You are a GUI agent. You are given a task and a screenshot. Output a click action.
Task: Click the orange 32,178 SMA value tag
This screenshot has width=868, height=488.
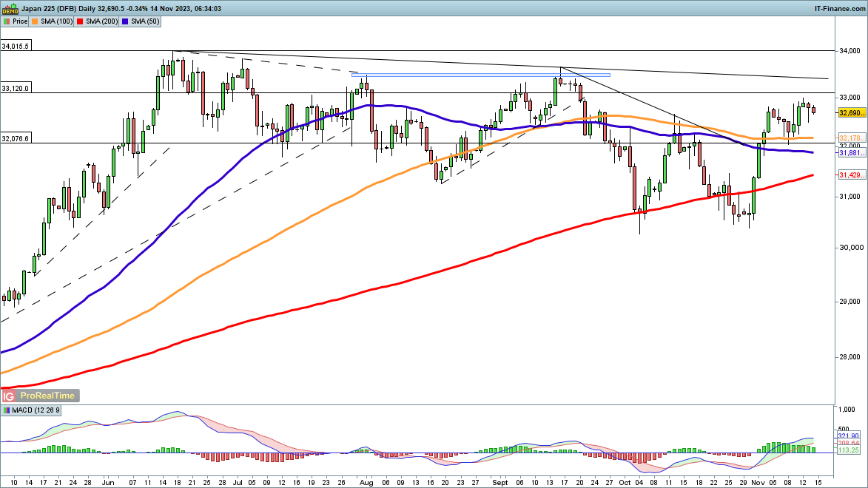click(x=852, y=138)
